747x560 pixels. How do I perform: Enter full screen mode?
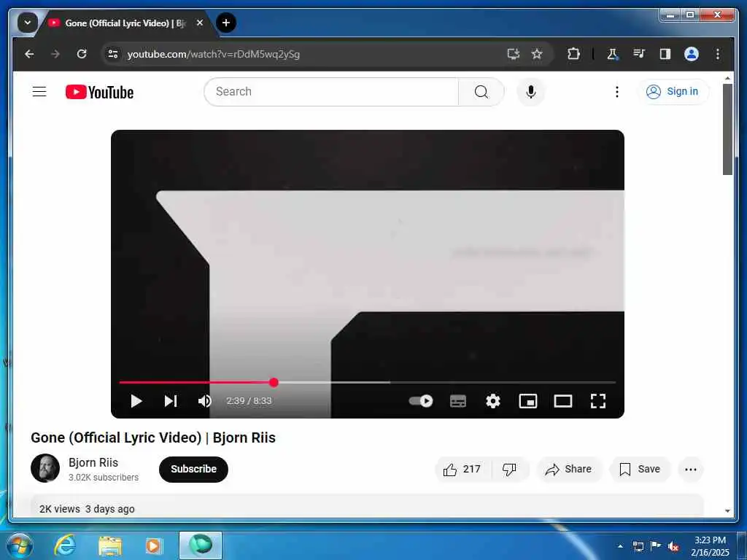(x=598, y=401)
